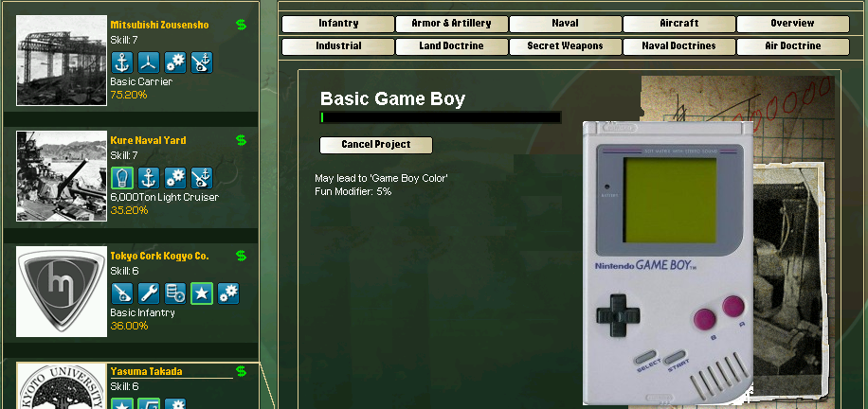Click Tokyo Cork Kogyo's wrench icon
The height and width of the screenshot is (409, 868).
149,293
